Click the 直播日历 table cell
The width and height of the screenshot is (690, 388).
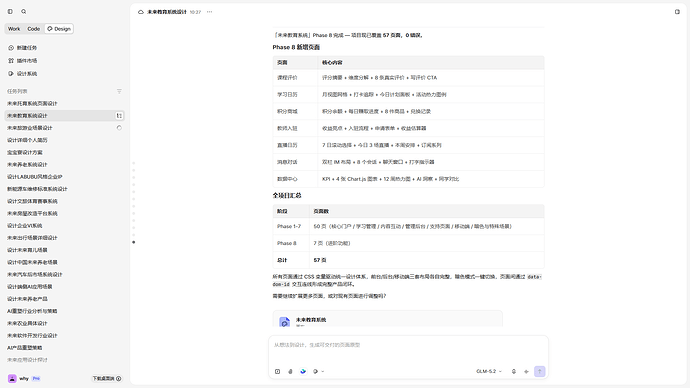pos(295,145)
